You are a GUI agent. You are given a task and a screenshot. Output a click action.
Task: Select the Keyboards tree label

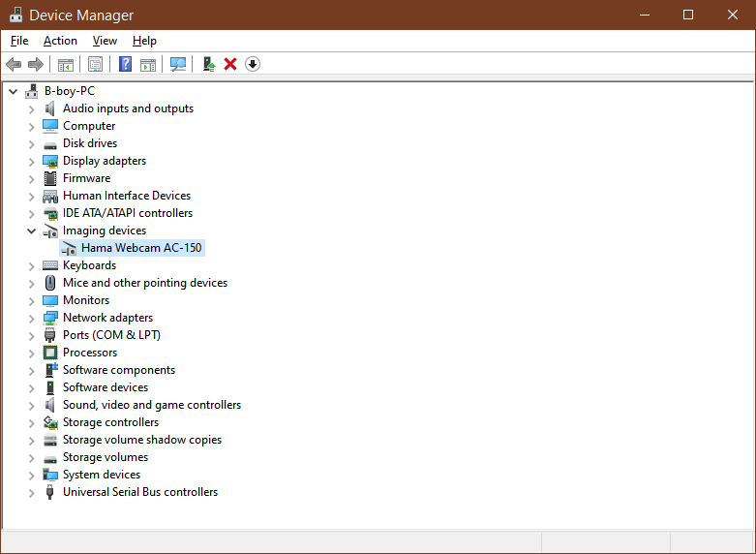[x=90, y=265]
